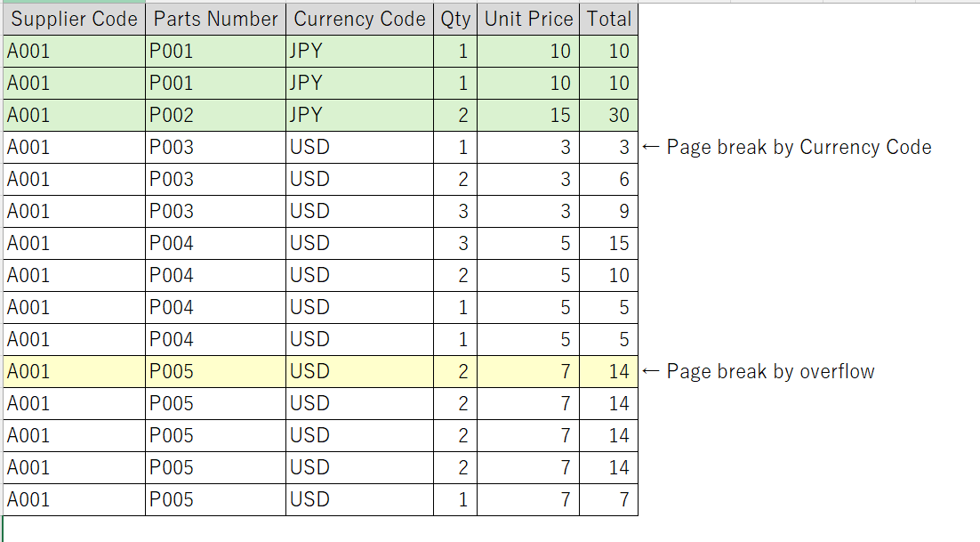Click the yellow highlighted P005 cell
This screenshot has height=542, width=980.
[215, 372]
